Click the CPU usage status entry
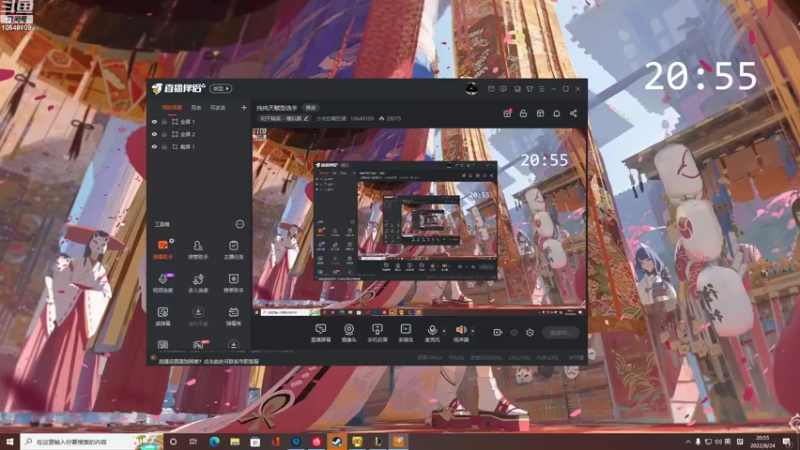Screen dimensions: 800x450 [x=519, y=358]
